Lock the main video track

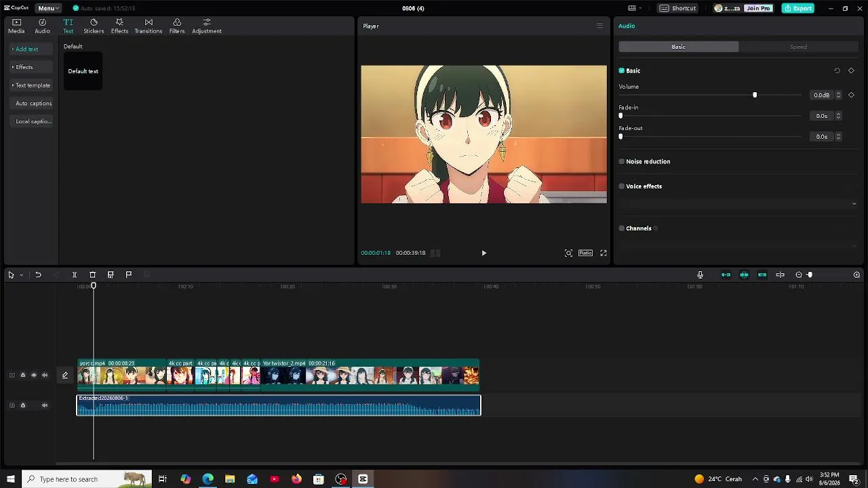(x=22, y=375)
